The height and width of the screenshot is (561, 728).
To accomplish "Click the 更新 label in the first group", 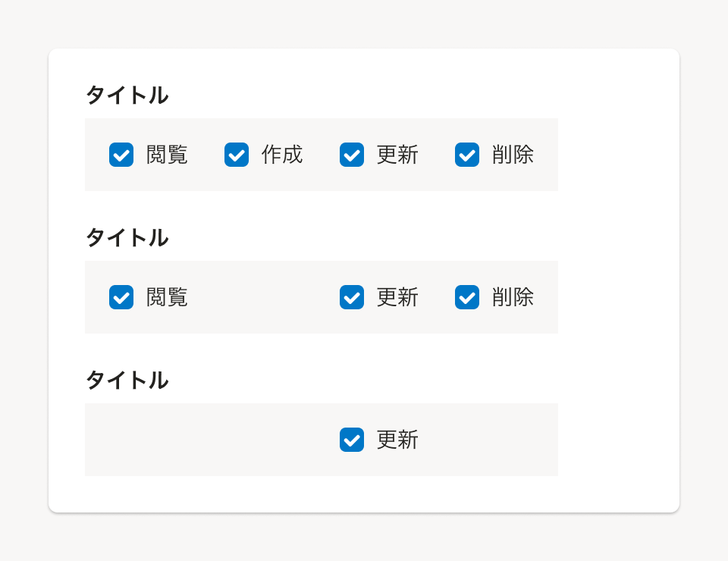I will [397, 155].
